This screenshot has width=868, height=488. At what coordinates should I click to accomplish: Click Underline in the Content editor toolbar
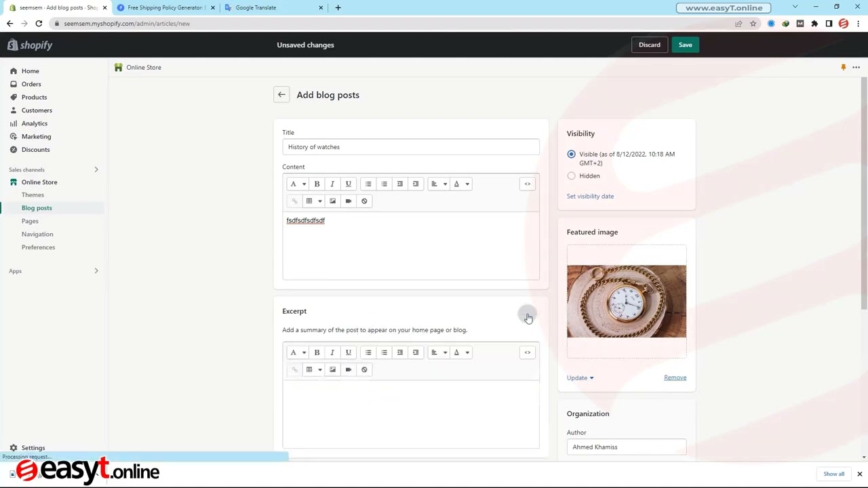tap(349, 184)
